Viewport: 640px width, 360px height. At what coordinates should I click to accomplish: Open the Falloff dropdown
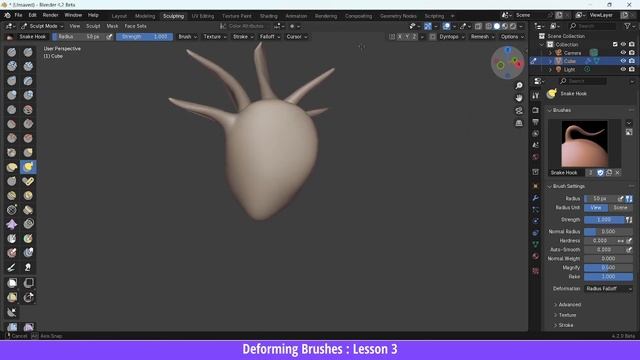tap(270, 37)
